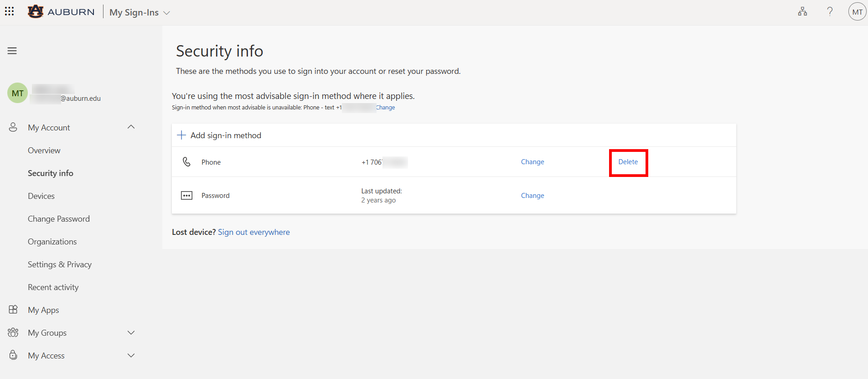This screenshot has width=868, height=379.
Task: Click the '2 years ago' text
Action: (x=378, y=200)
